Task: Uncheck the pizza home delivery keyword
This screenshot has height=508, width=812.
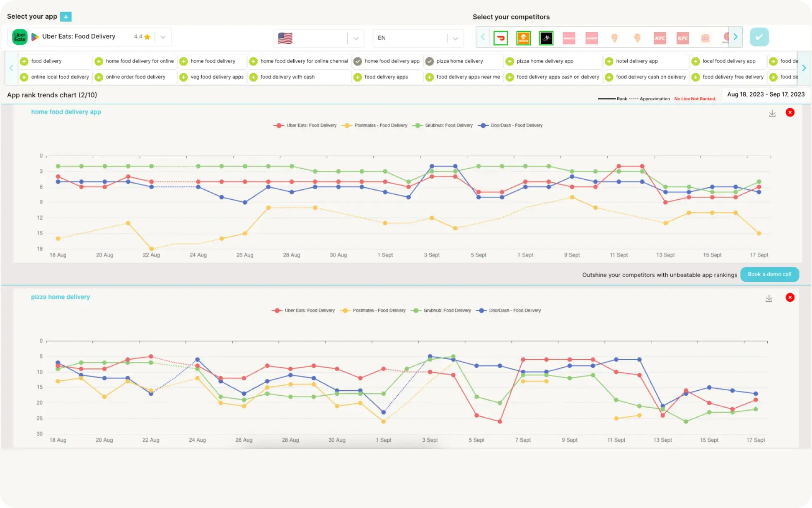Action: coord(430,61)
